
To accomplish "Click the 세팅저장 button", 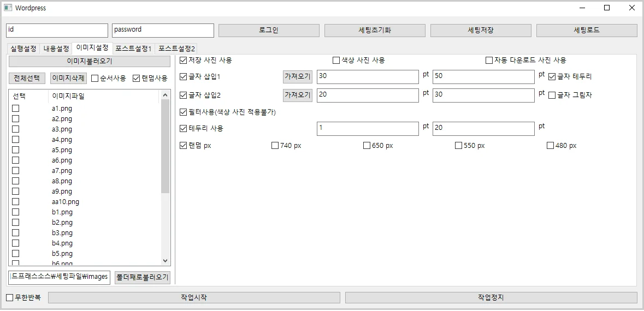I will 481,31.
